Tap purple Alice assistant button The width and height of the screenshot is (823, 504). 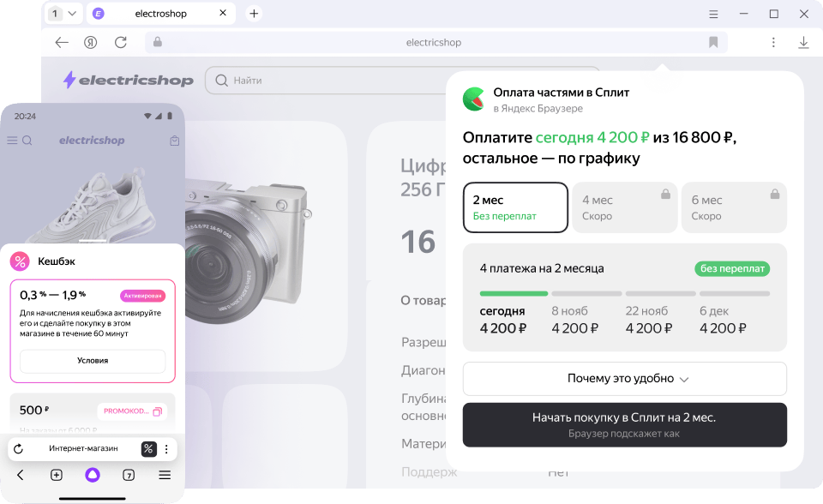pyautogui.click(x=93, y=475)
